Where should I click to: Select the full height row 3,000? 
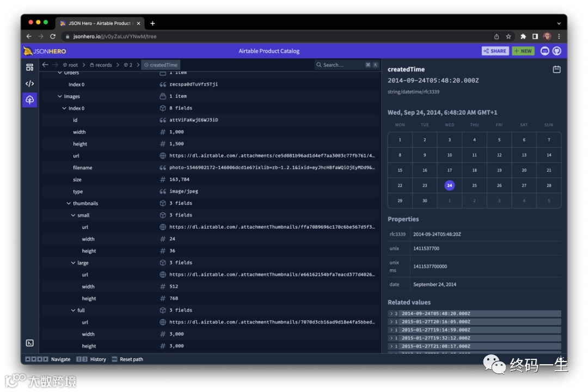[x=210, y=346]
